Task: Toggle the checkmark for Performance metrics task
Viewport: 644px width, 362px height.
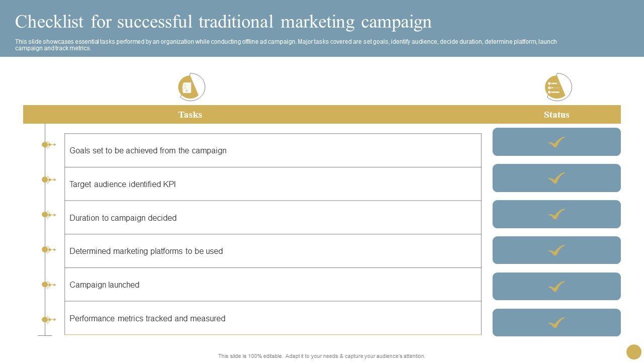Action: (556, 323)
